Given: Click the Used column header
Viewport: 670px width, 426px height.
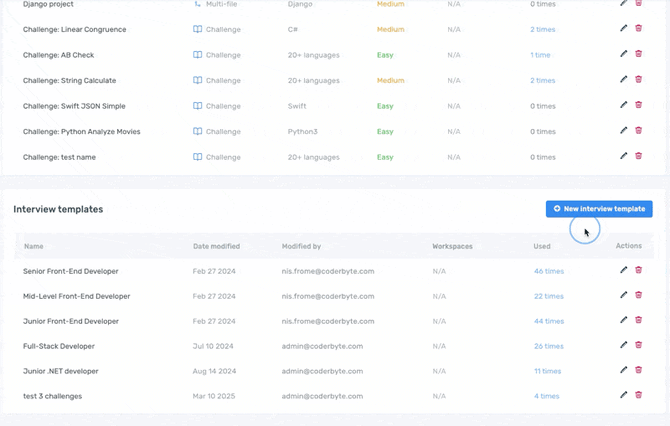Looking at the screenshot, I should (x=542, y=246).
